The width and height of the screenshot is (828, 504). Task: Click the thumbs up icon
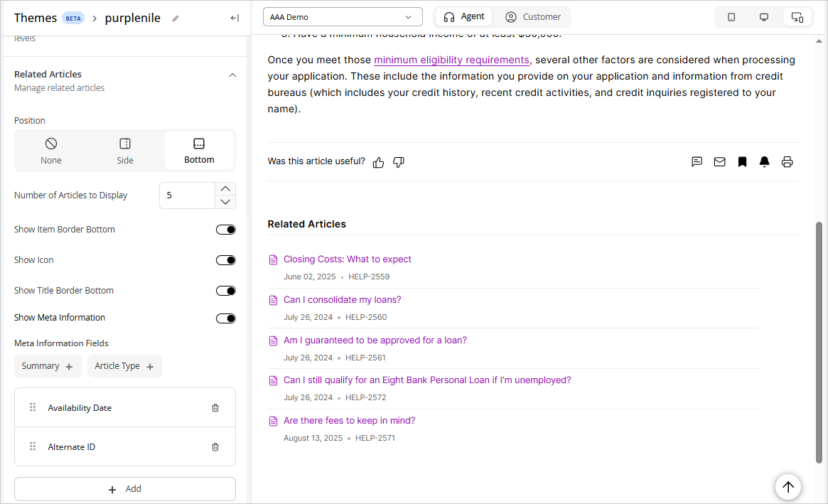(x=378, y=162)
